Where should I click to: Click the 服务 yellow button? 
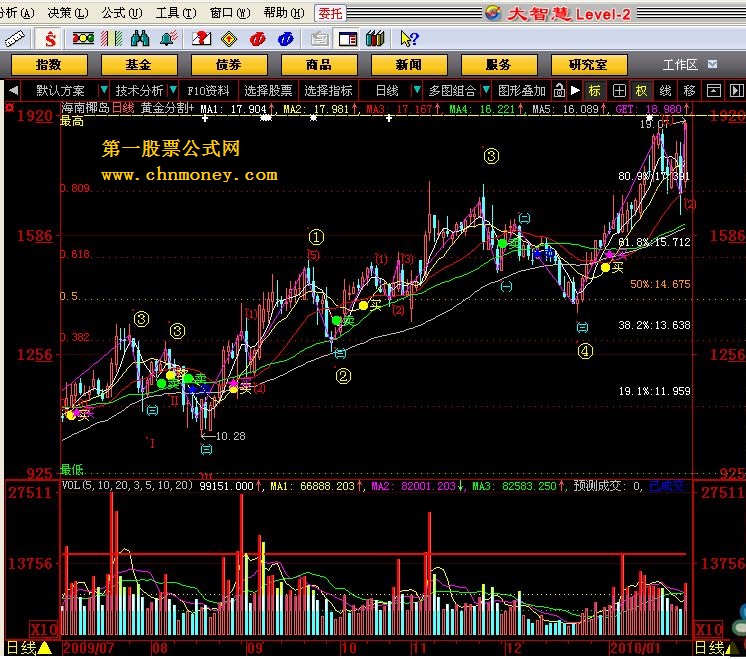click(x=499, y=65)
